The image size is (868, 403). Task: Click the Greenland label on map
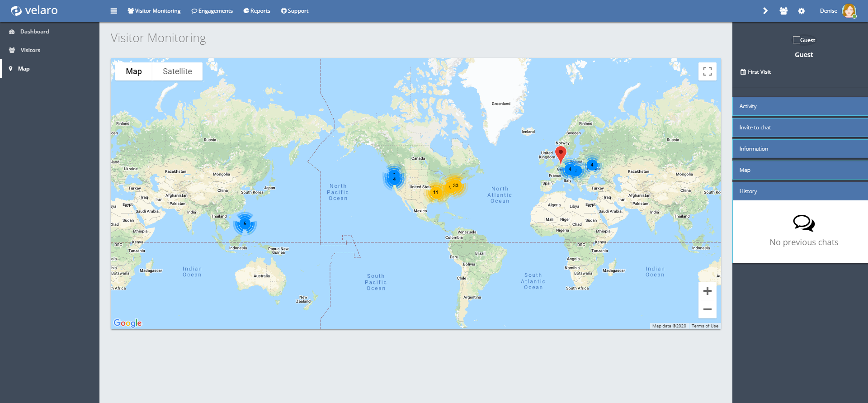pos(501,104)
